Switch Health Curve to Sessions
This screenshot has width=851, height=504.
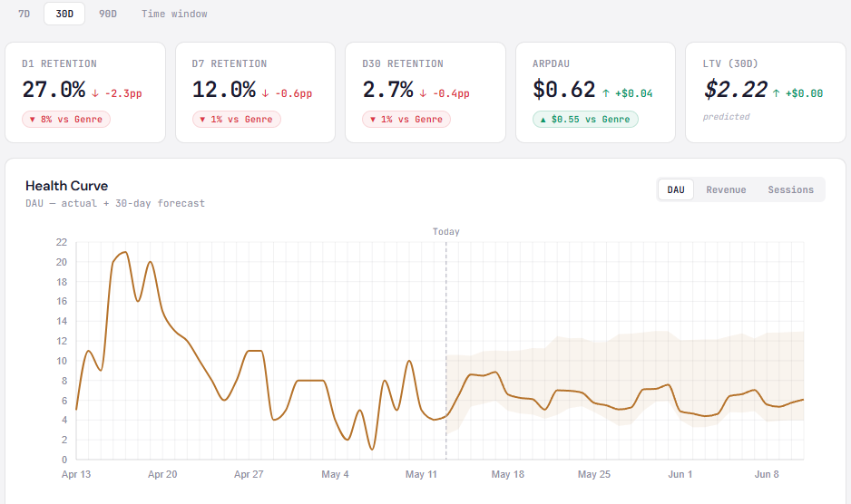click(x=790, y=189)
